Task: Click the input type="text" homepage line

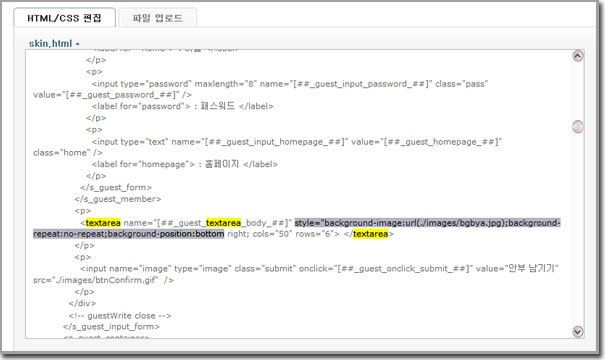Action: coord(296,142)
